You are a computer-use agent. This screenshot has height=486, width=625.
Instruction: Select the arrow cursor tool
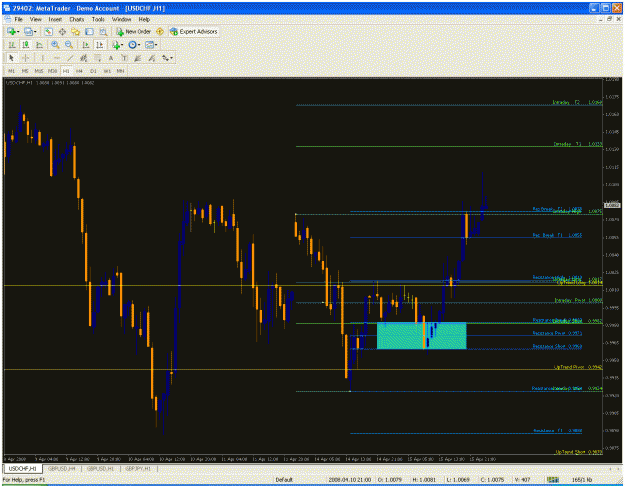tap(11, 58)
